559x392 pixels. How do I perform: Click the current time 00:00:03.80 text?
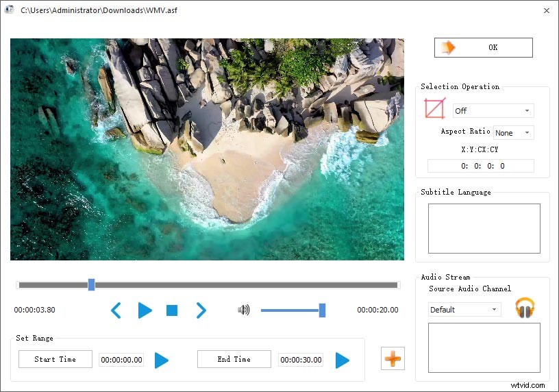tap(34, 310)
